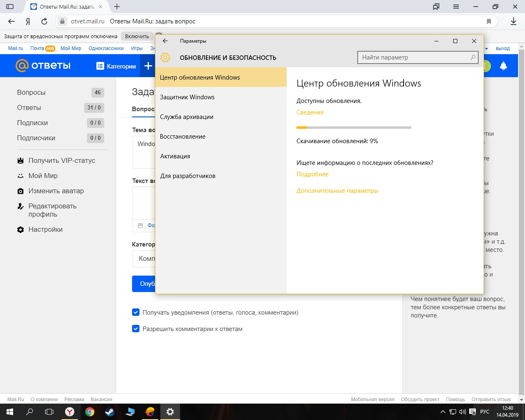Click Редактировать профиль
Screen dimensions: 525x420
[52, 210]
